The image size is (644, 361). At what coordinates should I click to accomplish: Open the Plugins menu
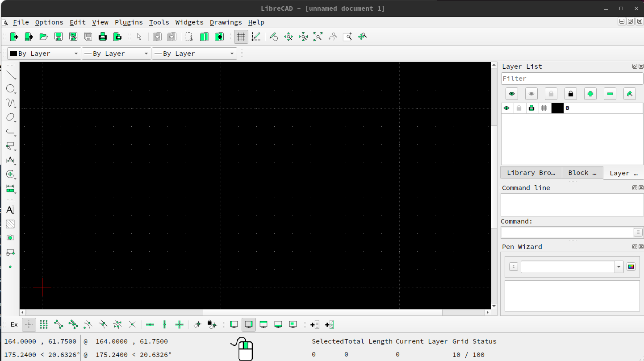tap(129, 22)
